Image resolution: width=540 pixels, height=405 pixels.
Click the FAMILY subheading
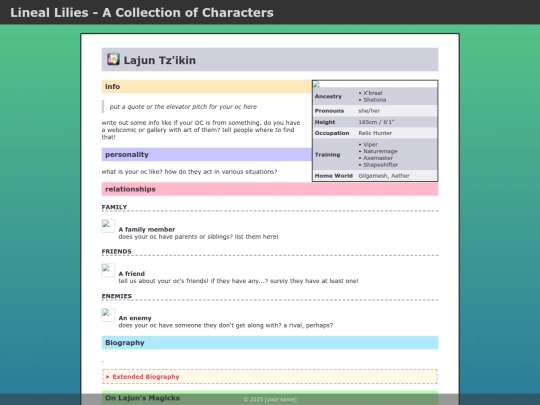[114, 207]
